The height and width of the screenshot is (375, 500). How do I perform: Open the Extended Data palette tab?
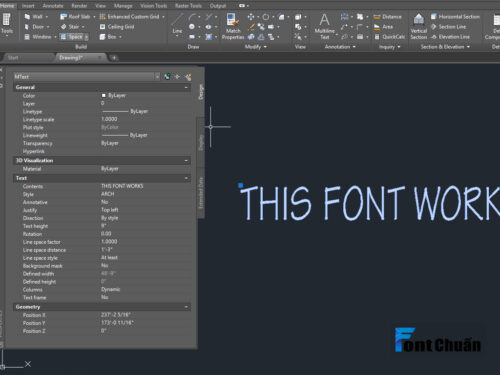pos(201,193)
